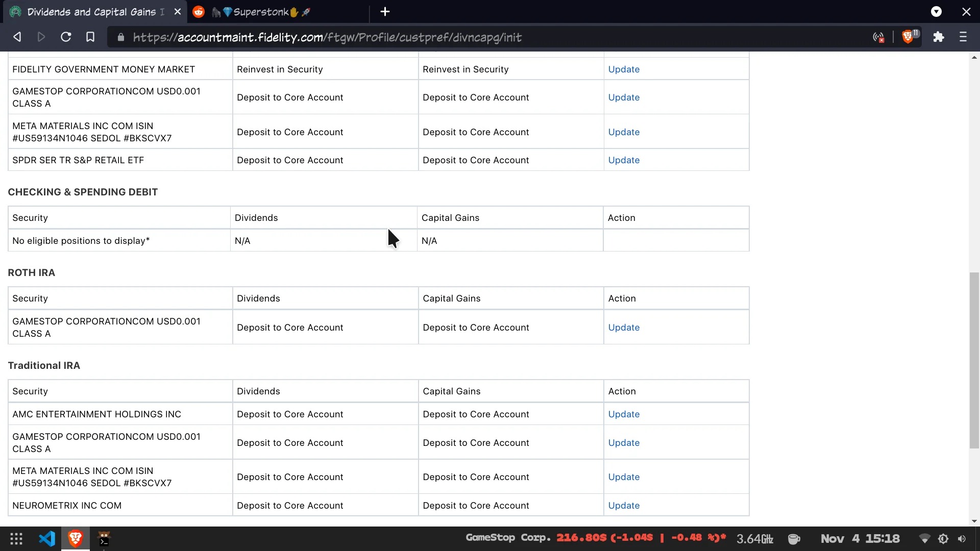Image resolution: width=980 pixels, height=551 pixels.
Task: Open the browser hamburger menu
Action: (963, 37)
